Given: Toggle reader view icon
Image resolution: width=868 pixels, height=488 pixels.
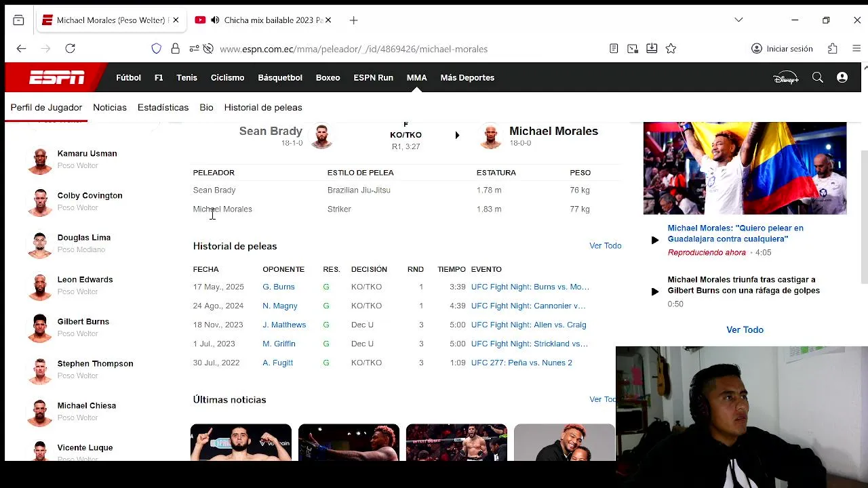Looking at the screenshot, I should pyautogui.click(x=614, y=49).
